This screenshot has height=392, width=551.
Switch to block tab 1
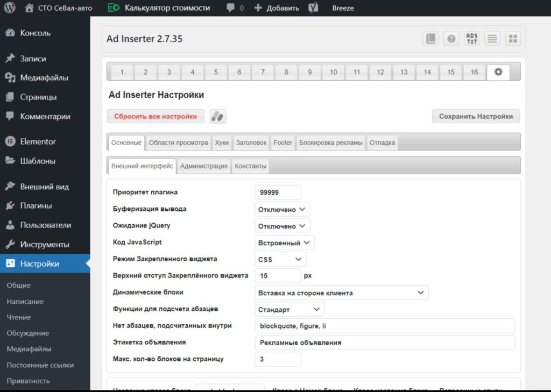click(122, 73)
